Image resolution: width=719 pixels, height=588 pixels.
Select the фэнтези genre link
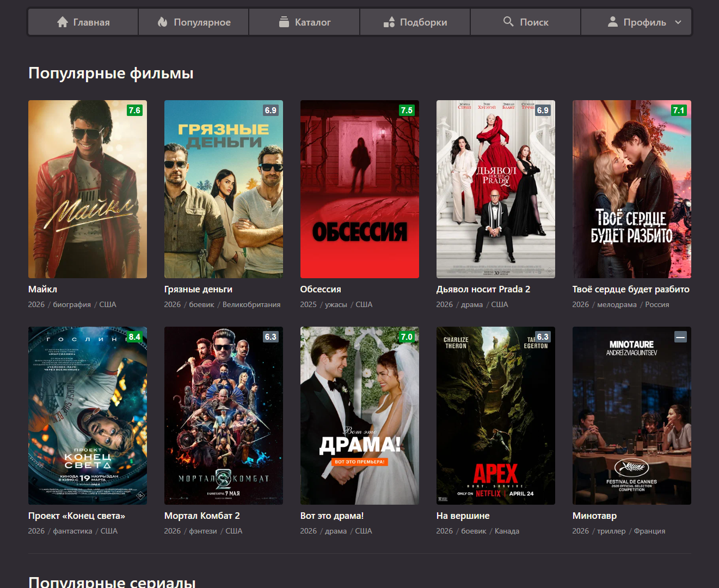tap(203, 531)
